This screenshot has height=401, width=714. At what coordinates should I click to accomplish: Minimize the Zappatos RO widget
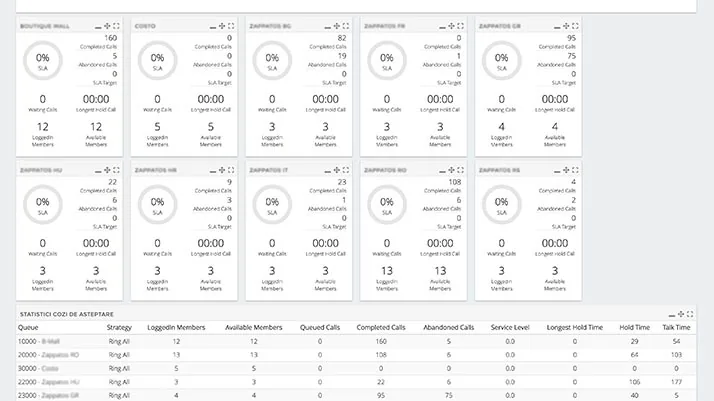(x=442, y=170)
